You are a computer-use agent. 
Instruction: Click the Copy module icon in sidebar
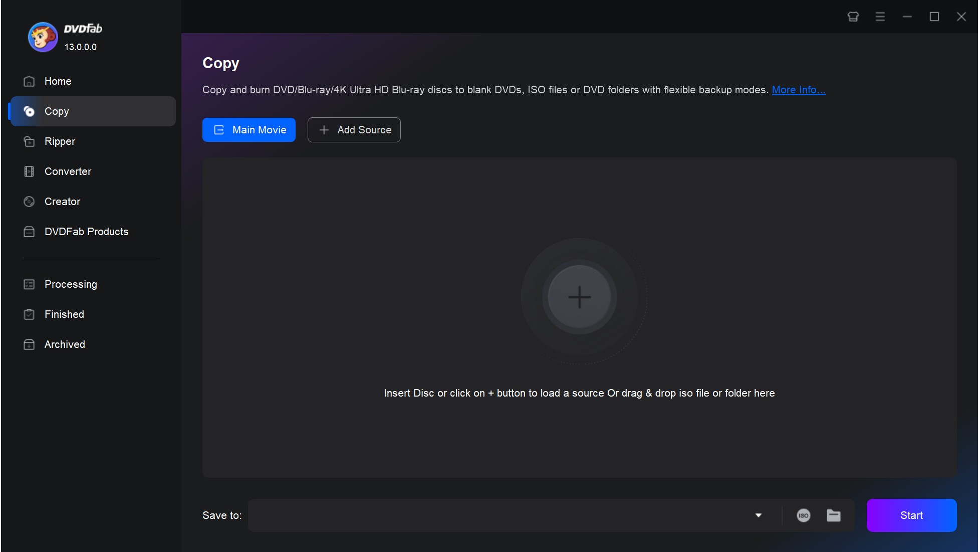tap(29, 110)
